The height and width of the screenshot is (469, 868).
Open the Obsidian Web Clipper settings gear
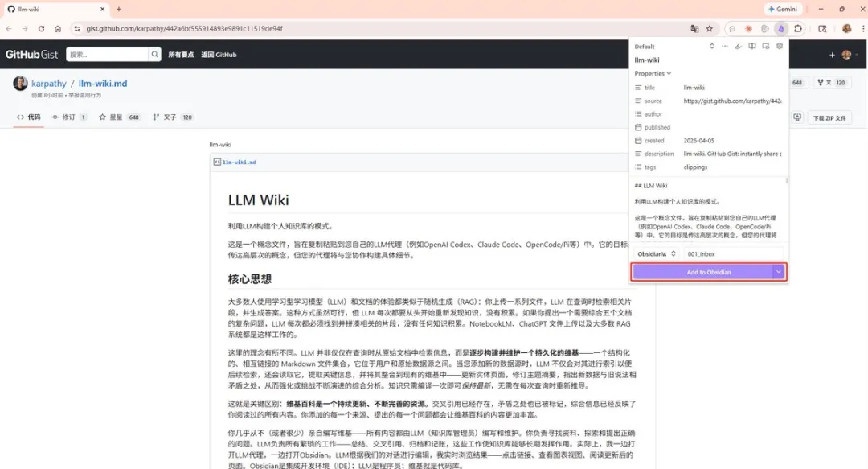[780, 47]
